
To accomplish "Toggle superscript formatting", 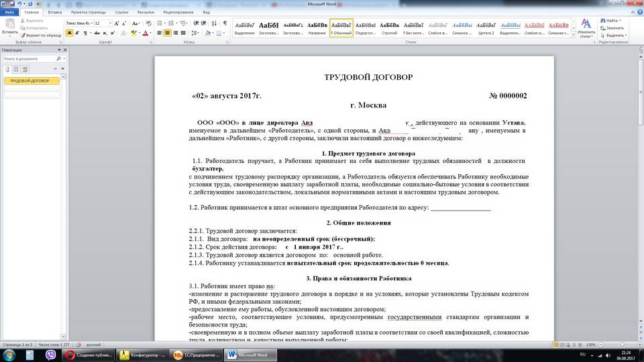I will click(113, 34).
